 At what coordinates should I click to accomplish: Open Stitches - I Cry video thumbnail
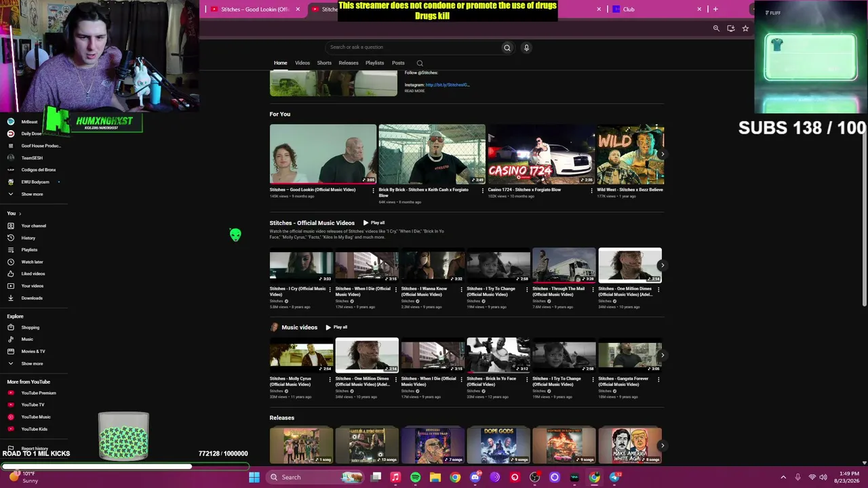point(301,265)
